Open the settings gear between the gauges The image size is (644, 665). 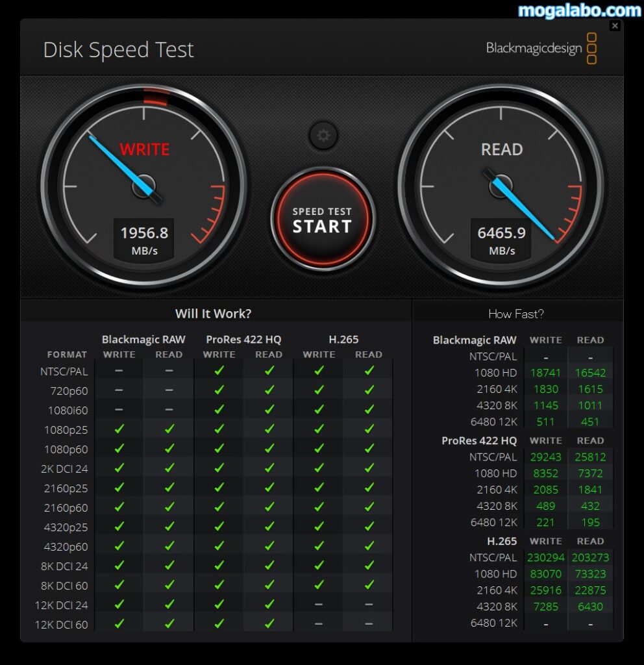pyautogui.click(x=323, y=136)
